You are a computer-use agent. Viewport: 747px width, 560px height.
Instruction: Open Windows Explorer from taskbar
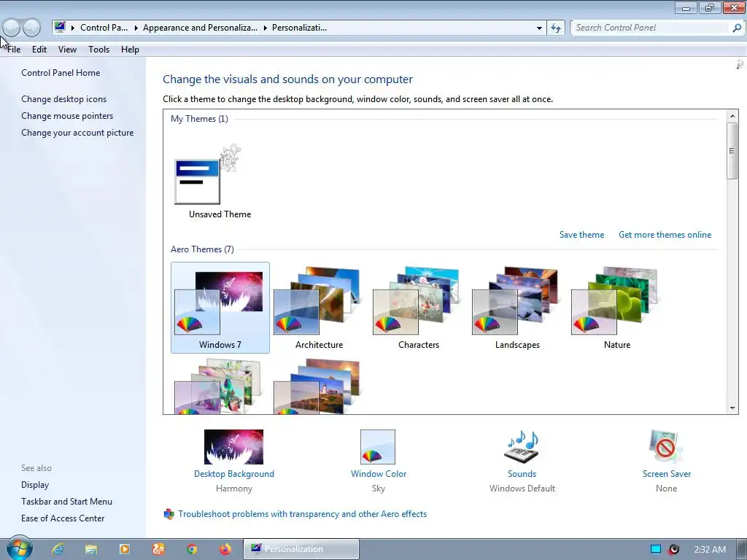[x=91, y=549]
